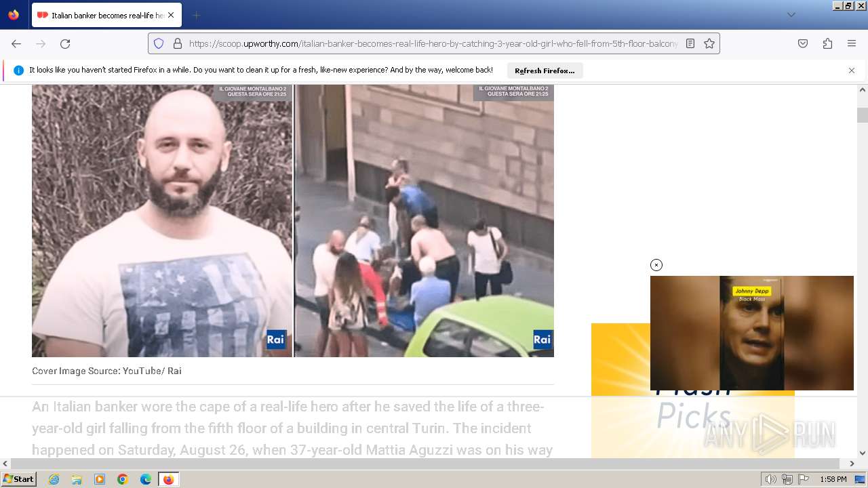Click horizontal scrollbar left arrow

tap(5, 464)
